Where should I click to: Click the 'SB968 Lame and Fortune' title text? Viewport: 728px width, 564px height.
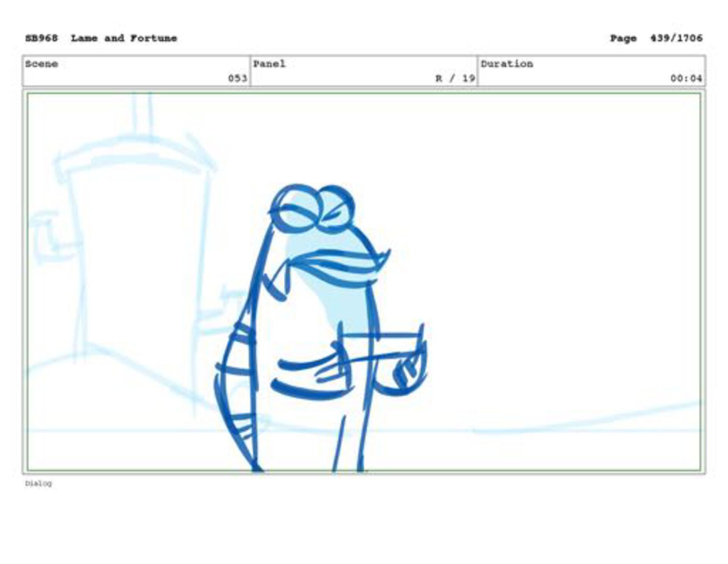101,38
